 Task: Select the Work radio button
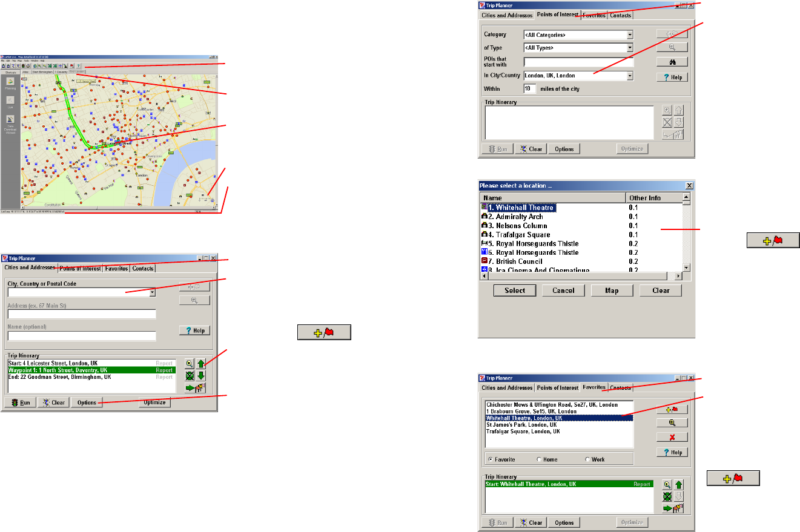[x=587, y=459]
